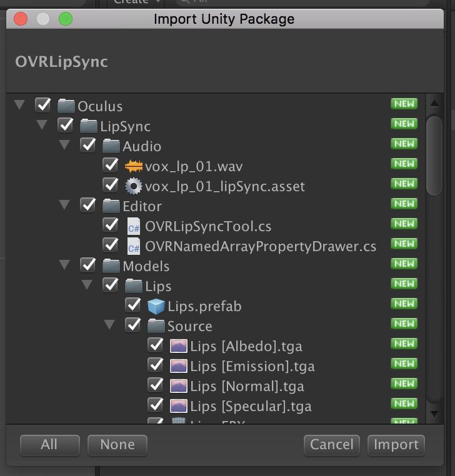This screenshot has height=476, width=455.
Task: Click the NEW badge on the Models row
Action: click(404, 264)
